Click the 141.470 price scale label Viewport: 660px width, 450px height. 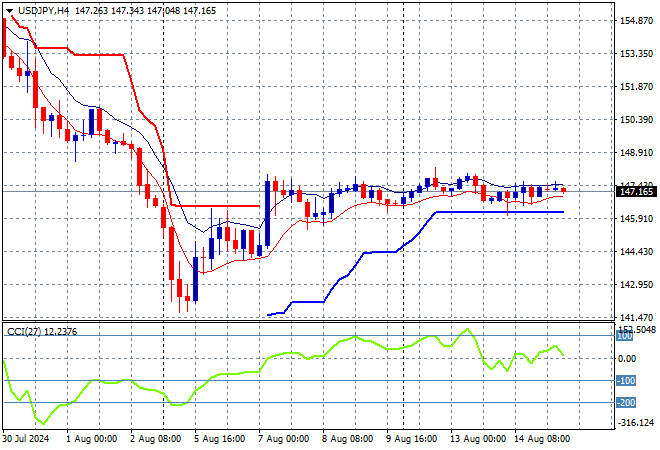(x=636, y=317)
